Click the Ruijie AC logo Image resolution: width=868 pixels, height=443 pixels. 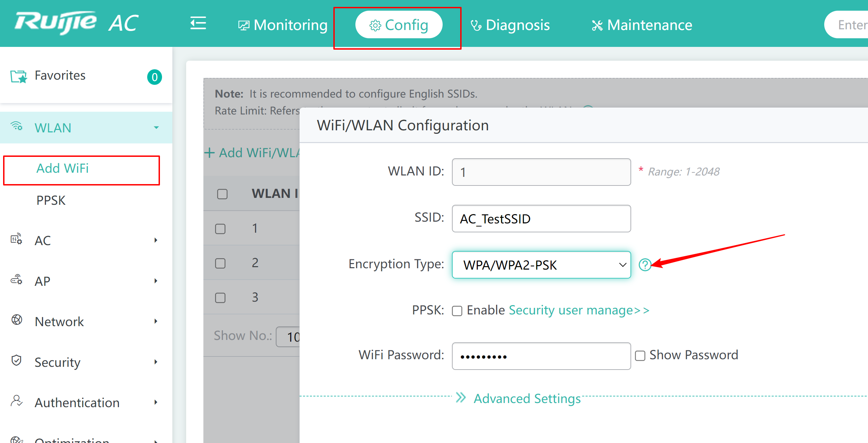[77, 23]
